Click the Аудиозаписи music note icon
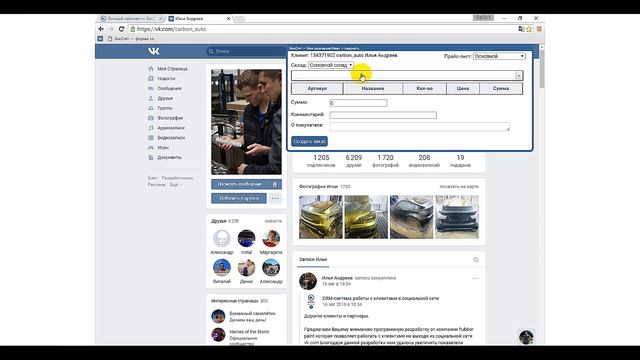This screenshot has height=360, width=640. [151, 128]
